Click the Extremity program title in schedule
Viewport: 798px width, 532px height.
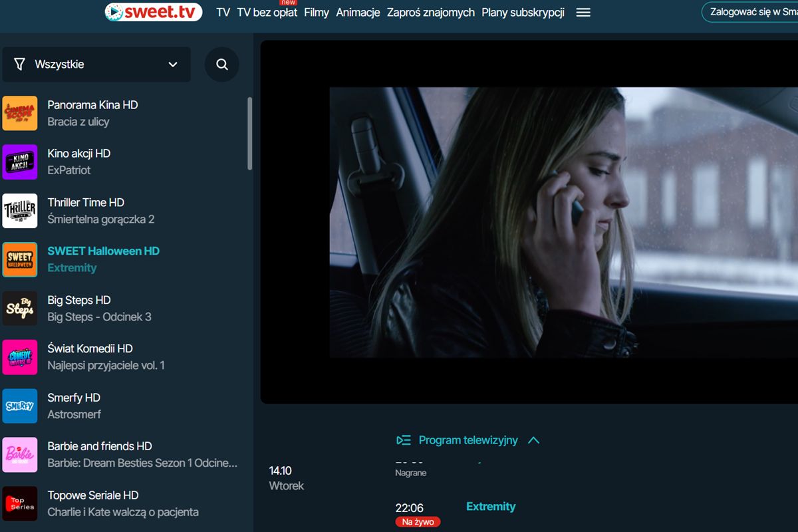click(x=491, y=507)
